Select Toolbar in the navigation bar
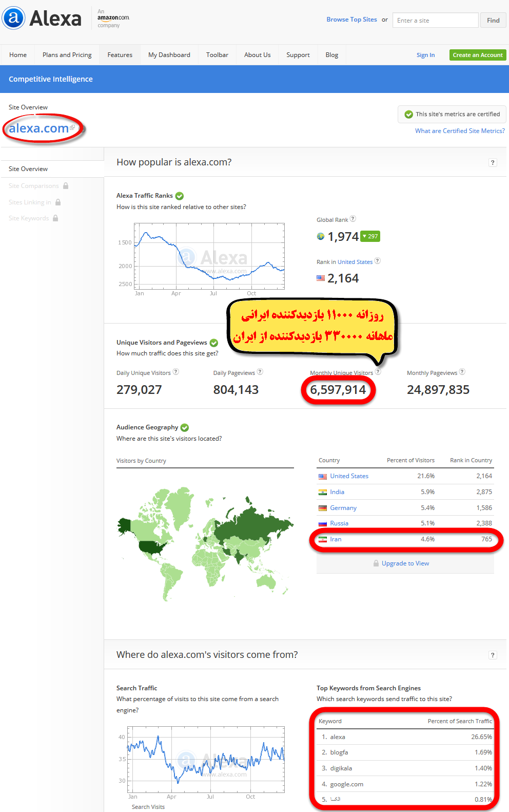Screen dimensions: 509x812 (x=217, y=55)
